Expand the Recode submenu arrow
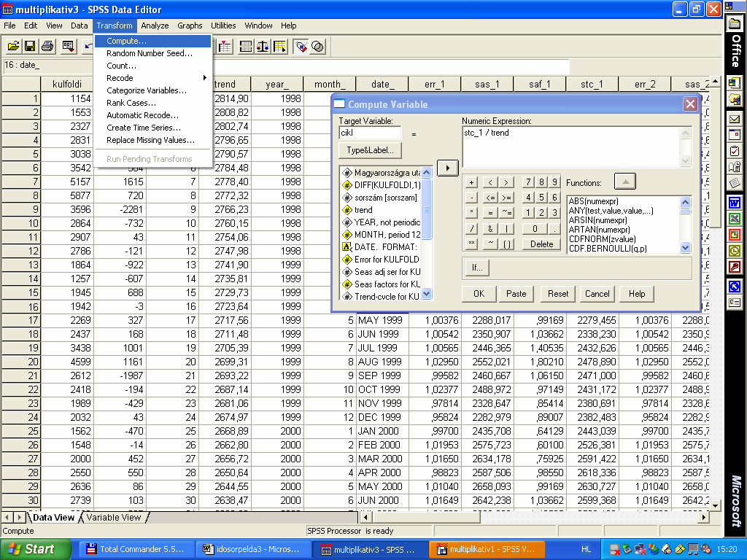 [205, 77]
